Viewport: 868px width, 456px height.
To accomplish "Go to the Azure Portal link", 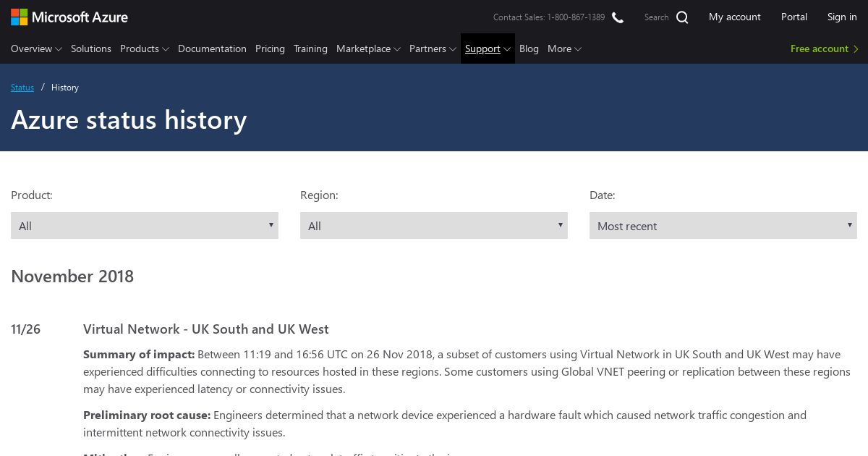I will click(794, 17).
